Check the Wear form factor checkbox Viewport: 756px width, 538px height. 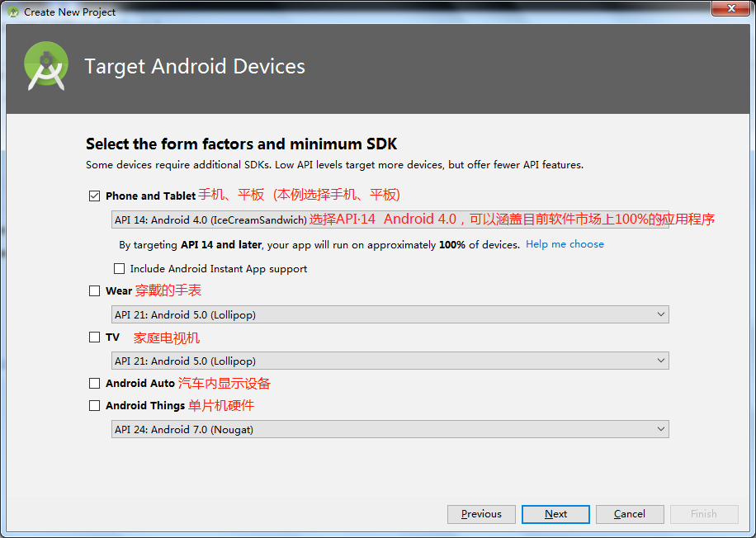click(x=94, y=290)
